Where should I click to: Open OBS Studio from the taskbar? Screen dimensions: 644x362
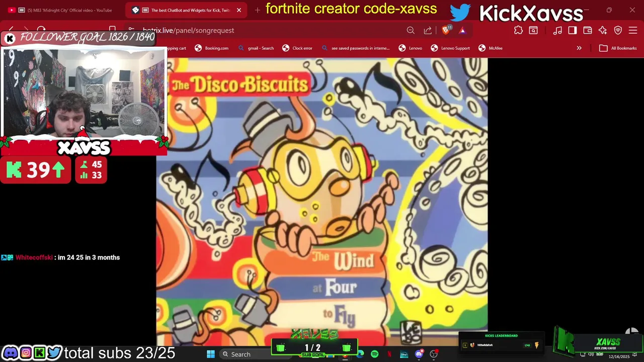point(434,354)
